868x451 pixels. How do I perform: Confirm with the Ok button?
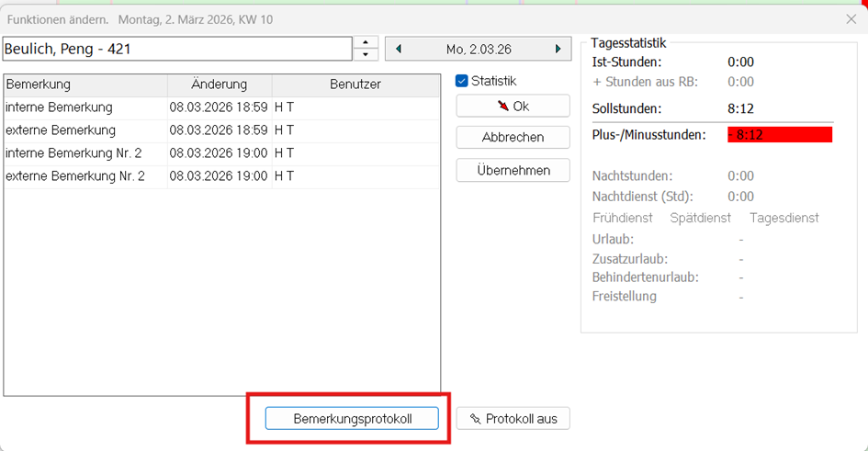click(513, 107)
